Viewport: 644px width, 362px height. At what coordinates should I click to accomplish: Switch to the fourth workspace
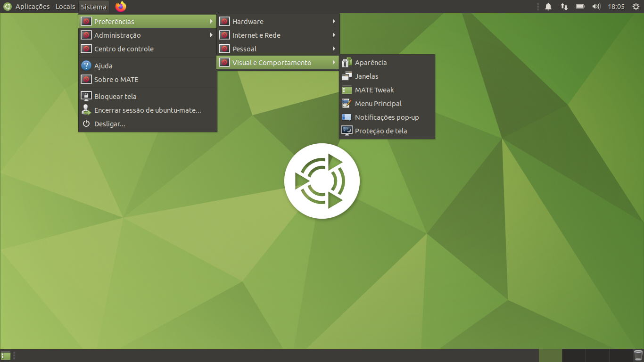tap(621, 355)
